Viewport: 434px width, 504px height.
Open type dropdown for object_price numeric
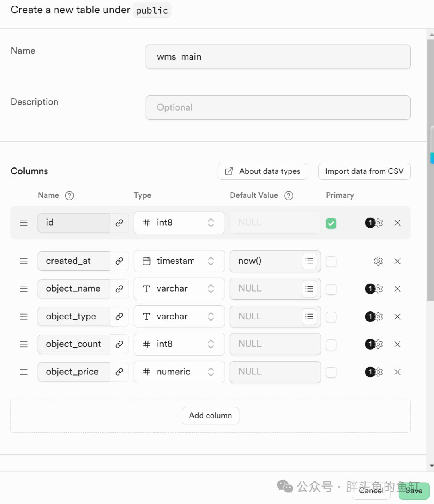pos(179,372)
